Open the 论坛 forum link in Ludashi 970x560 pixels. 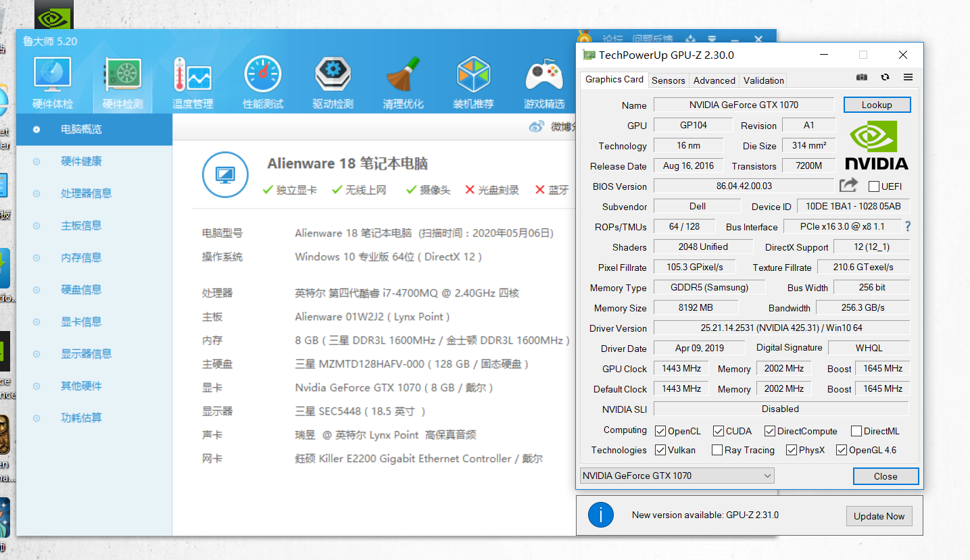click(612, 40)
